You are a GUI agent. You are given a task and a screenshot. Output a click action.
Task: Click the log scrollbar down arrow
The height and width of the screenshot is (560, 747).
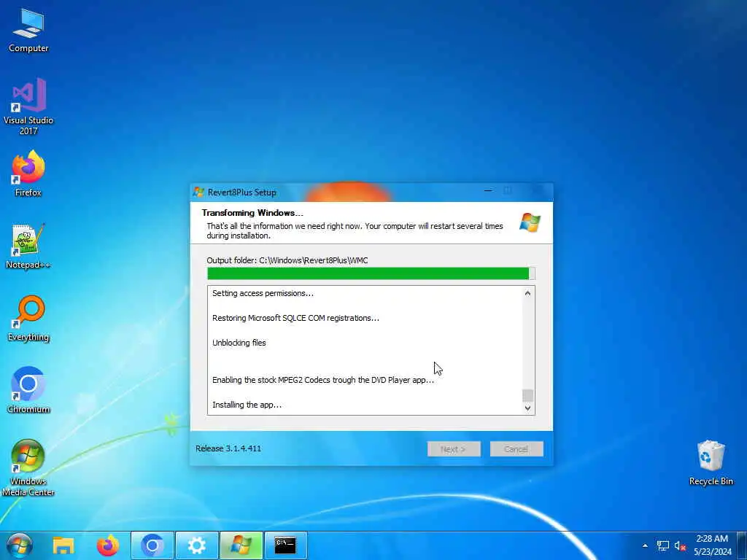click(527, 408)
